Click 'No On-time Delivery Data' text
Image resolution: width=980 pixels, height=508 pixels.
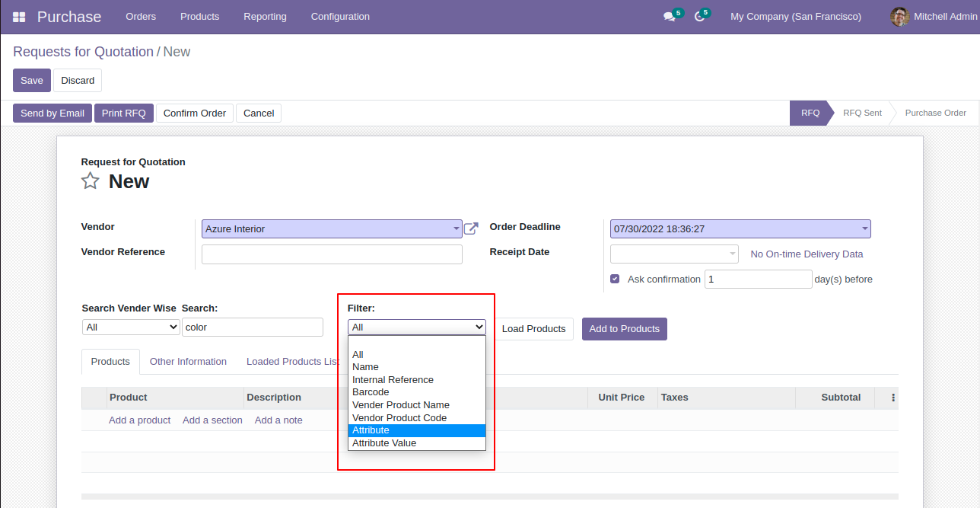[807, 254]
